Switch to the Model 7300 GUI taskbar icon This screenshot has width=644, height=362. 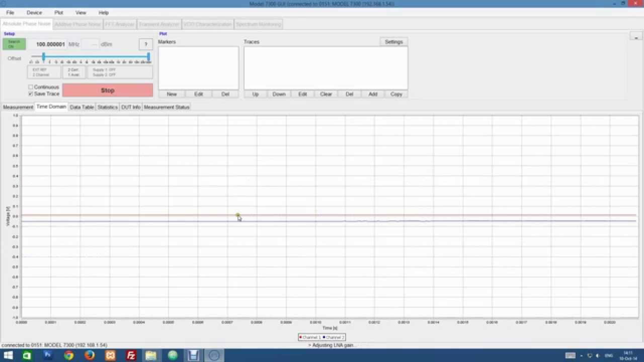pyautogui.click(x=214, y=355)
